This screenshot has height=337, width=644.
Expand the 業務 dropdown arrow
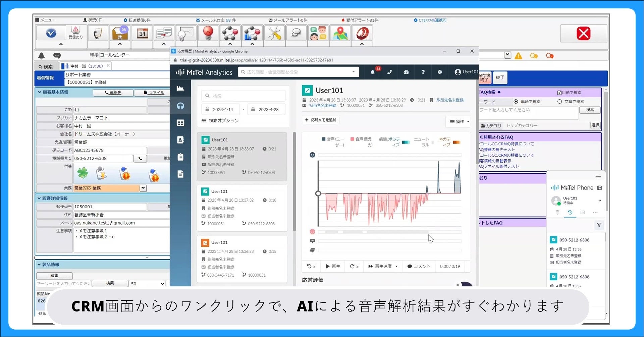pyautogui.click(x=143, y=188)
